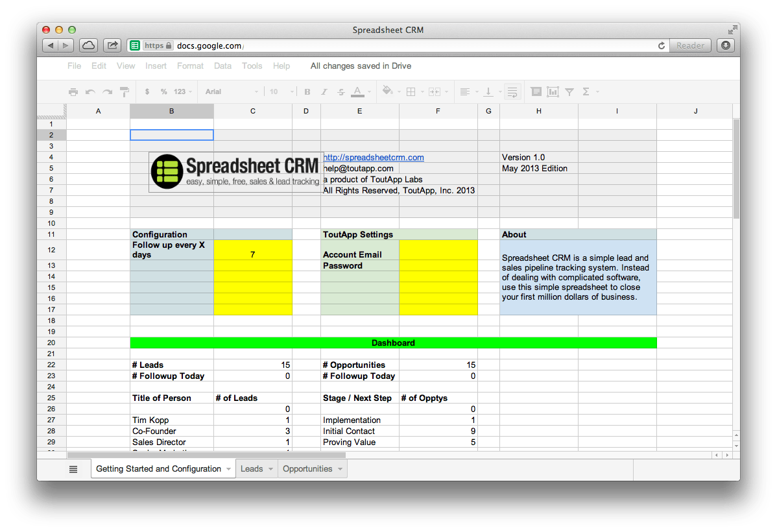
Task: Select row 12 header
Action: [51, 250]
